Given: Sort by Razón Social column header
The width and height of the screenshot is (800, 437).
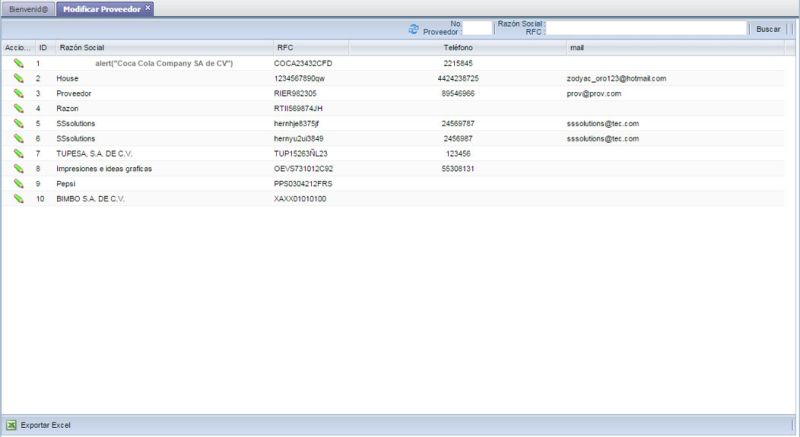Looking at the screenshot, I should click(82, 47).
